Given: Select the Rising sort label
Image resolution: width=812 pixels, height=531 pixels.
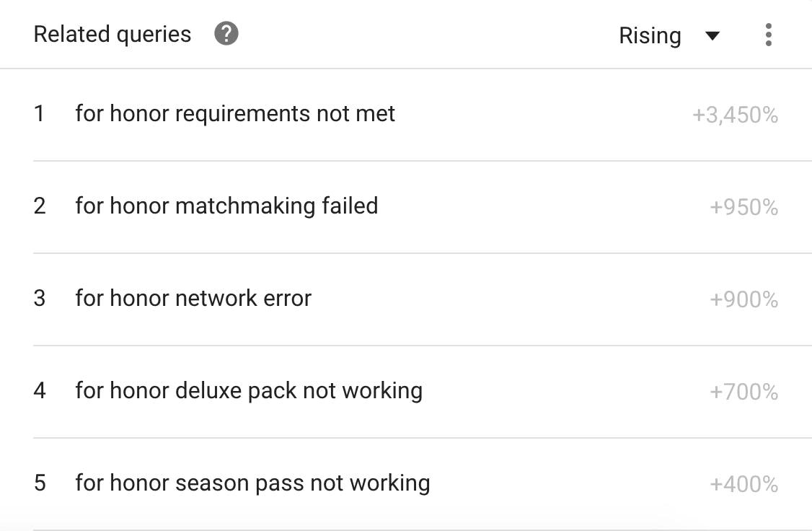Looking at the screenshot, I should click(650, 36).
